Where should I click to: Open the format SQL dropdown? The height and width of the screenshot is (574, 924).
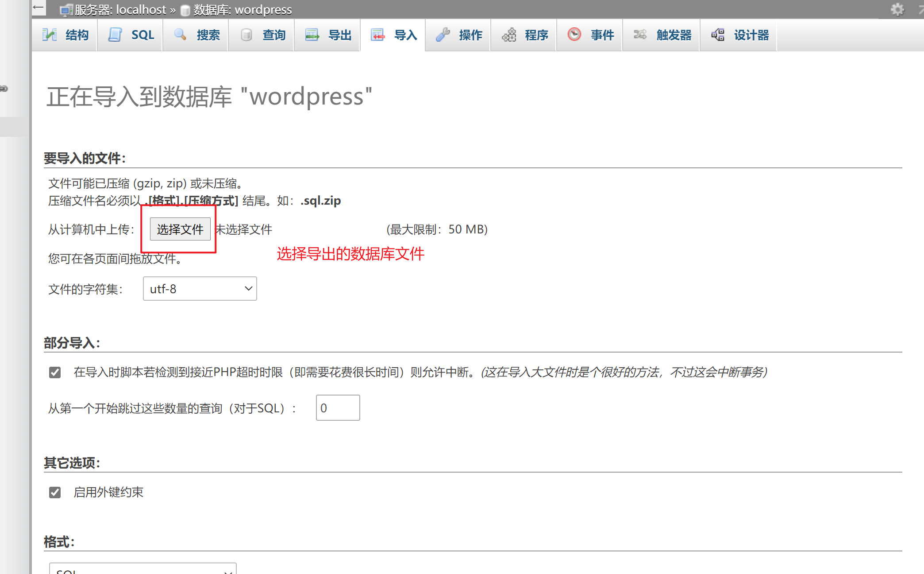coord(143,569)
